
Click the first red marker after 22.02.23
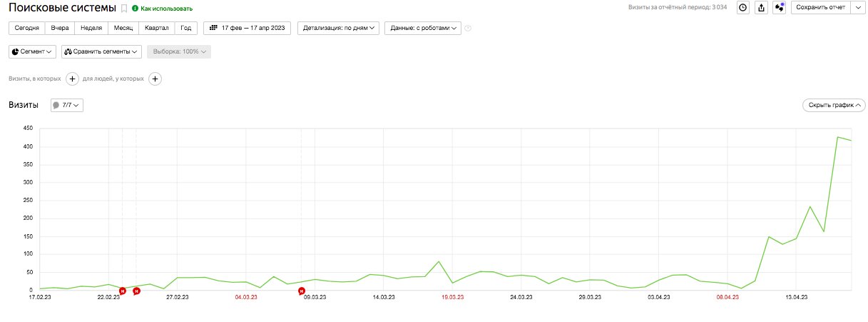click(x=123, y=291)
